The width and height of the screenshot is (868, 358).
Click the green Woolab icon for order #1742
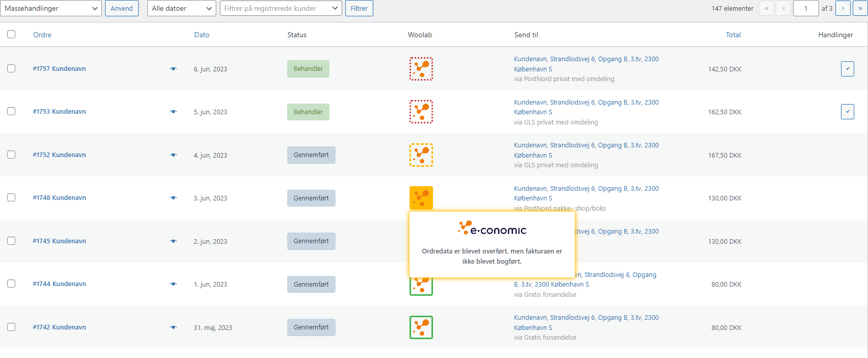pos(421,327)
